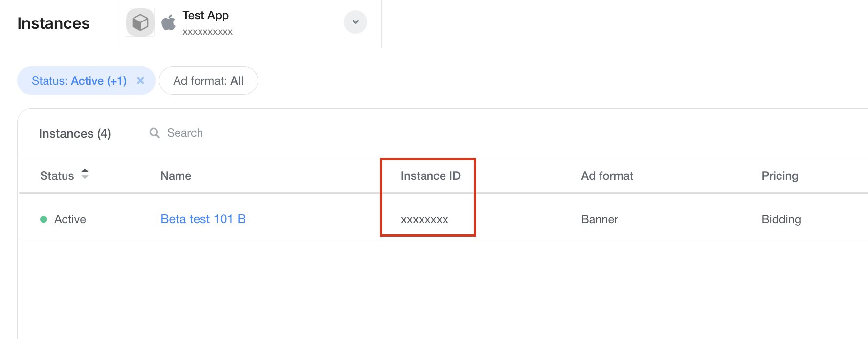
Task: Open the Status: Active filter chip
Action: tap(79, 81)
